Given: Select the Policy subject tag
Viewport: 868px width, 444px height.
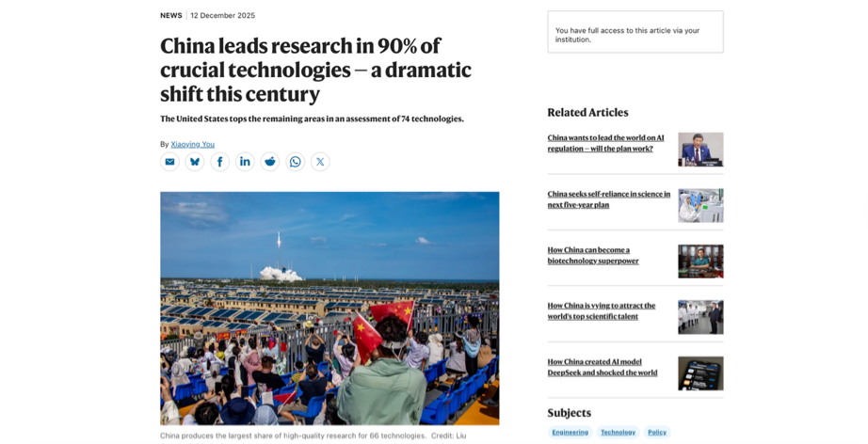Looking at the screenshot, I should pyautogui.click(x=657, y=432).
